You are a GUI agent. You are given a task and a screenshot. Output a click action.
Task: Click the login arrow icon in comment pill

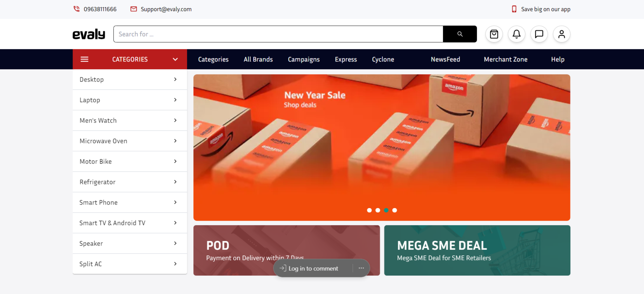pyautogui.click(x=283, y=268)
